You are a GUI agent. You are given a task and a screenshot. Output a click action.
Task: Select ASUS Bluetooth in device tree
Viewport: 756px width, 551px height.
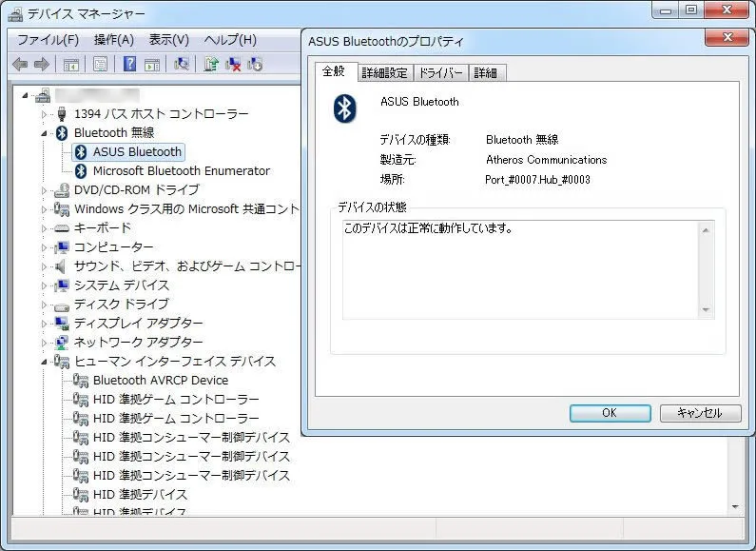point(128,152)
